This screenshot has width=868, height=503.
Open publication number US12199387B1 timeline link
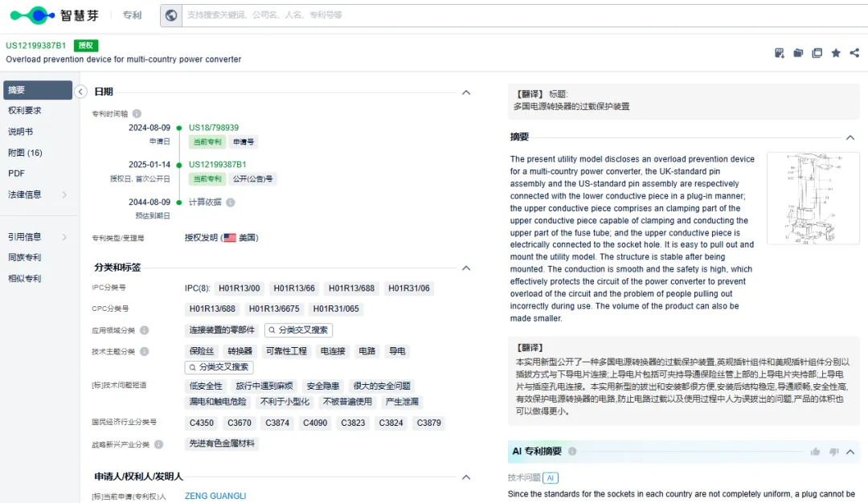pyautogui.click(x=218, y=165)
